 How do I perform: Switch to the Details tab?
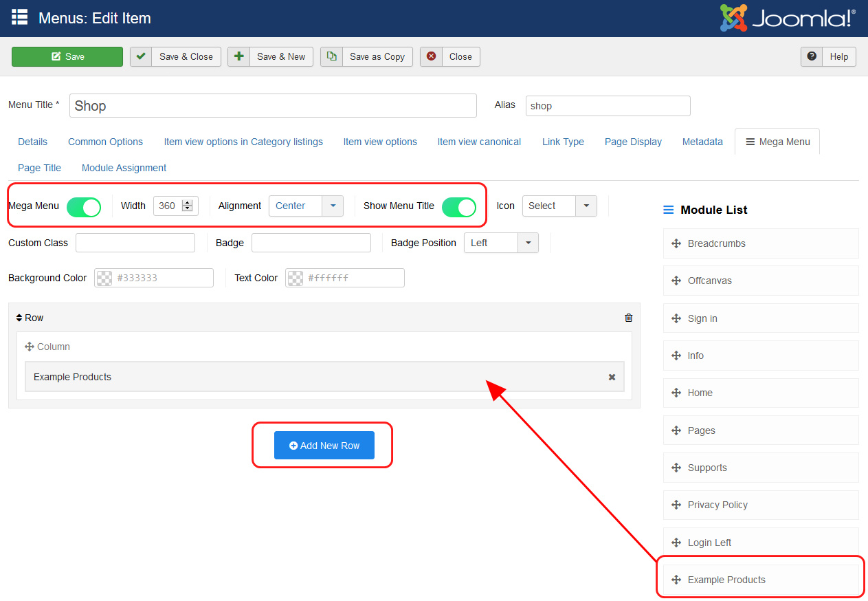(32, 142)
